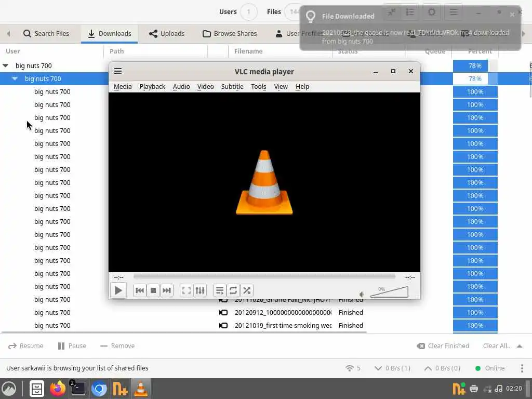Click the connections wifi indicator
This screenshot has width=532, height=399.
pos(353,368)
